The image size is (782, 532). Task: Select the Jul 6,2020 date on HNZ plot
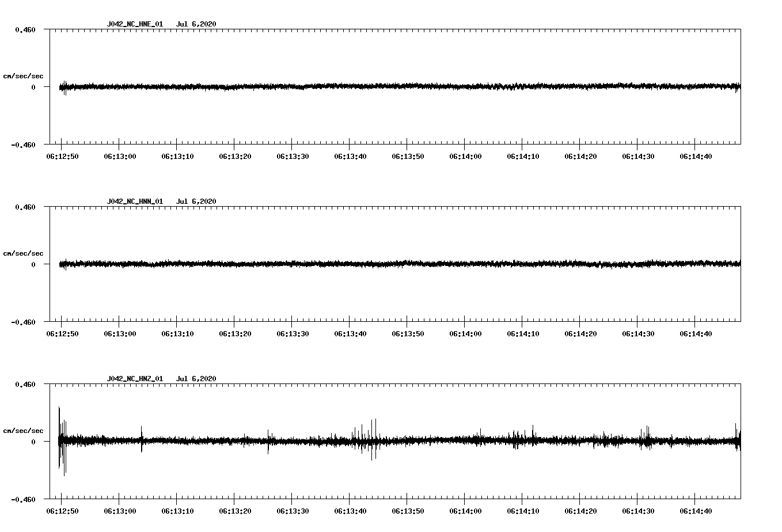point(196,379)
